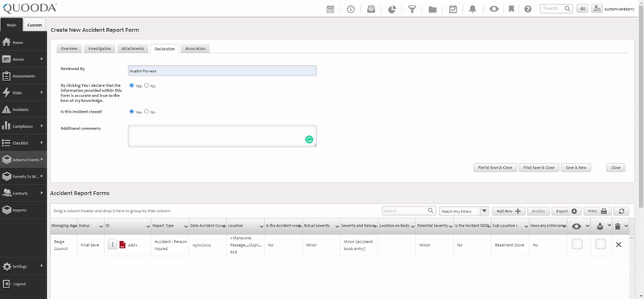Open the ID column filter arrow
This screenshot has width=644, height=299.
click(x=148, y=226)
